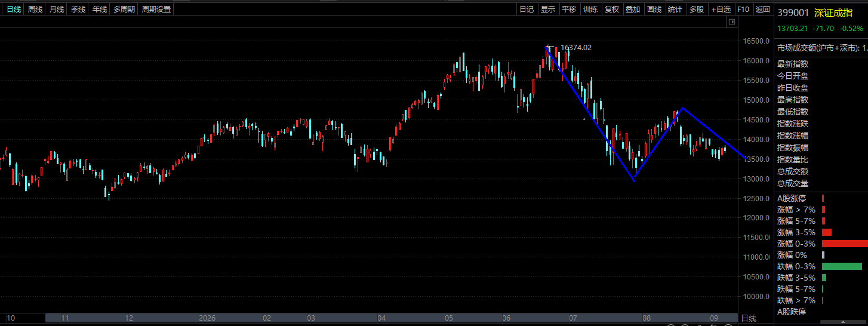Click the 09 month marker on time axis

(x=713, y=318)
